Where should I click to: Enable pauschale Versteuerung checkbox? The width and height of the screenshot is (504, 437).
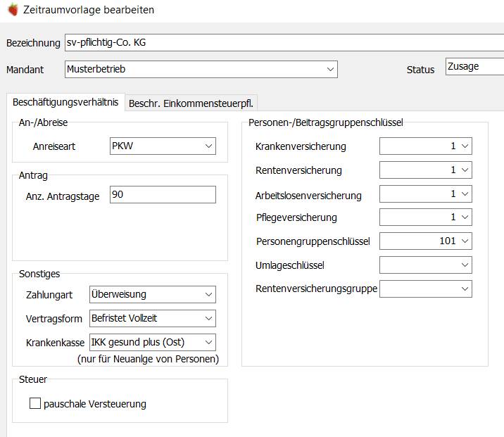[x=35, y=403]
